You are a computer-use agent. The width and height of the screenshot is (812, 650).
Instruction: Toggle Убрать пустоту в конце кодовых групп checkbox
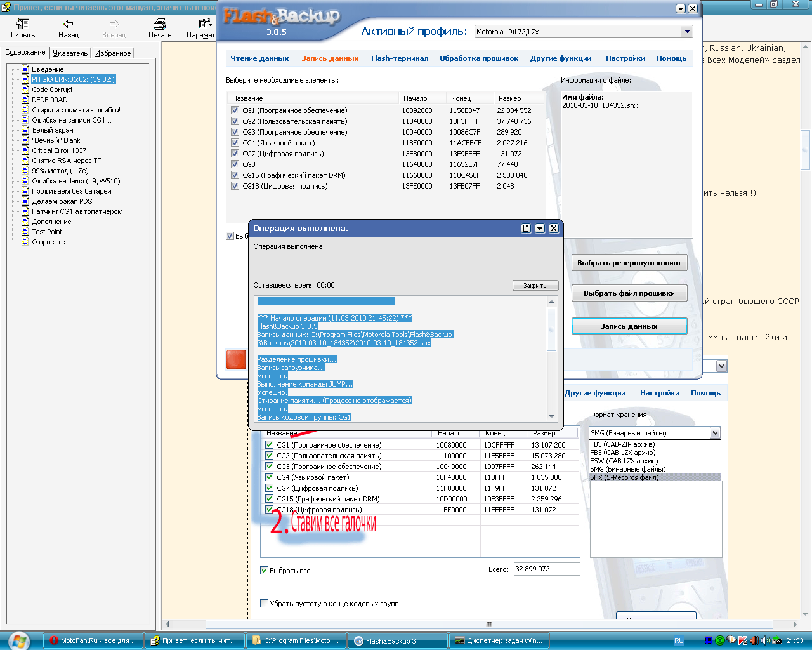coord(265,604)
